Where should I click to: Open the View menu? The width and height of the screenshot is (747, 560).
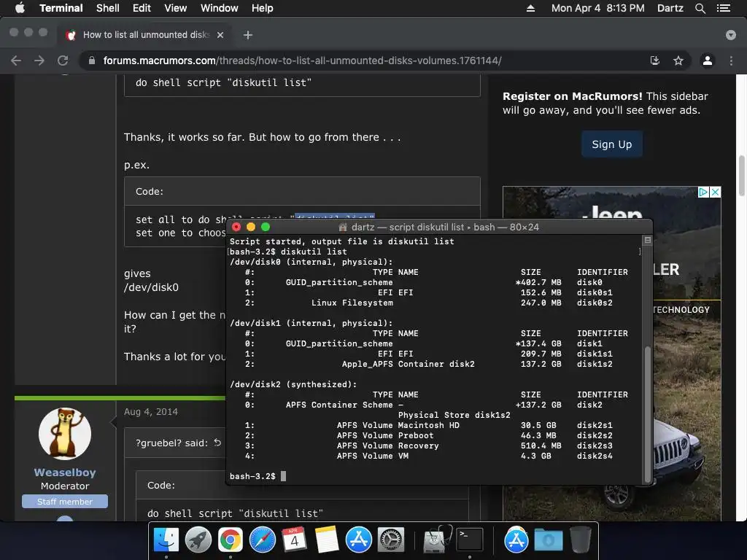tap(175, 8)
